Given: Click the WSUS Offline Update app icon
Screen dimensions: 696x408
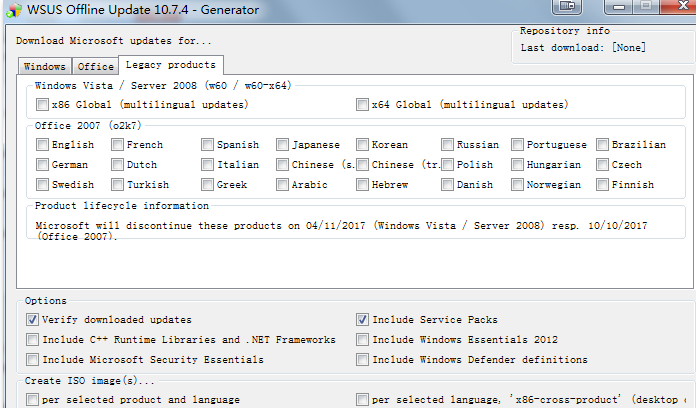Looking at the screenshot, I should pos(13,10).
